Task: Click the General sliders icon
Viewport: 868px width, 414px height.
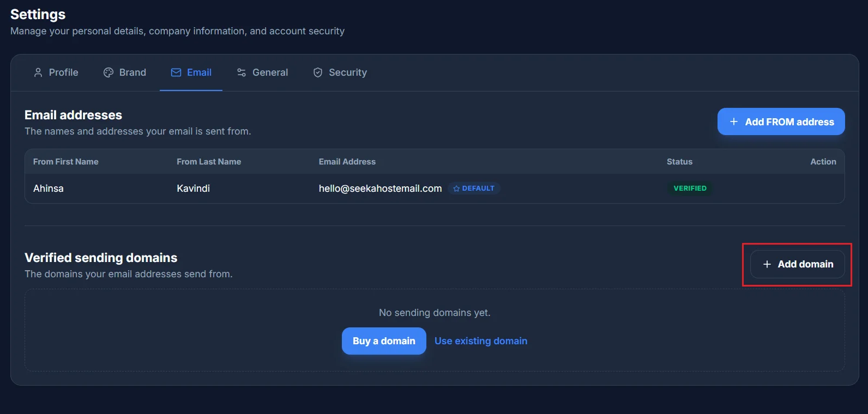Action: pyautogui.click(x=242, y=72)
